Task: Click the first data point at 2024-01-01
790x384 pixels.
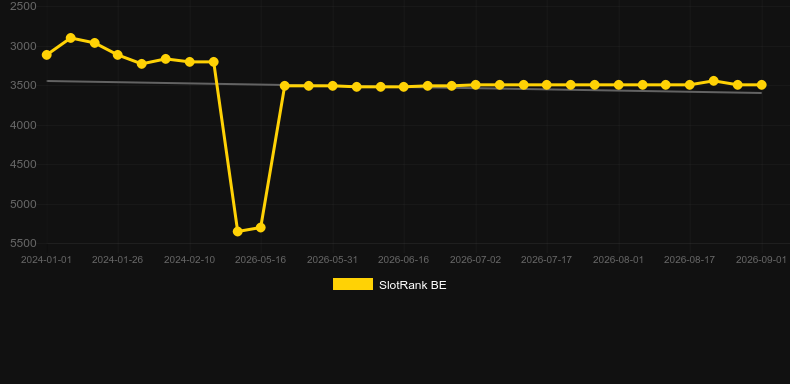Action: pos(47,54)
